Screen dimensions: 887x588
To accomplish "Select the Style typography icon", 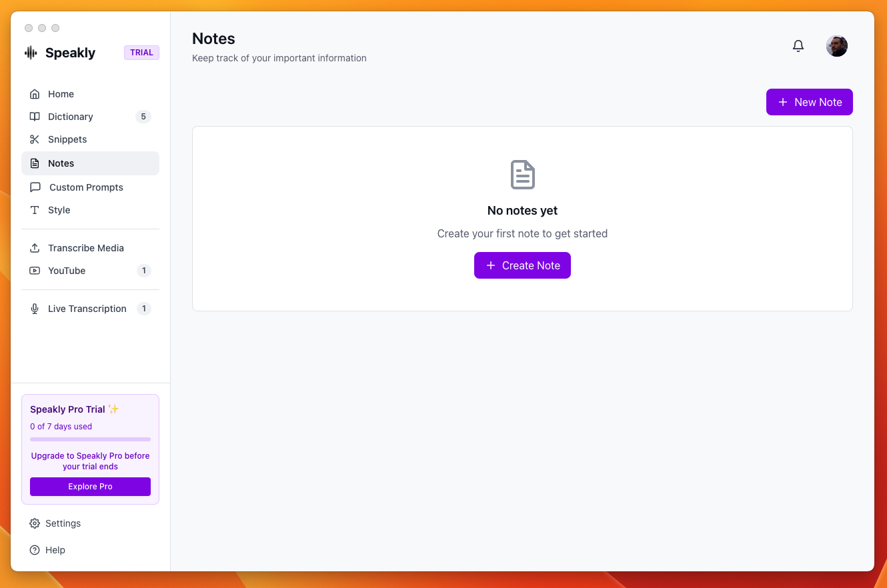I will click(x=35, y=210).
